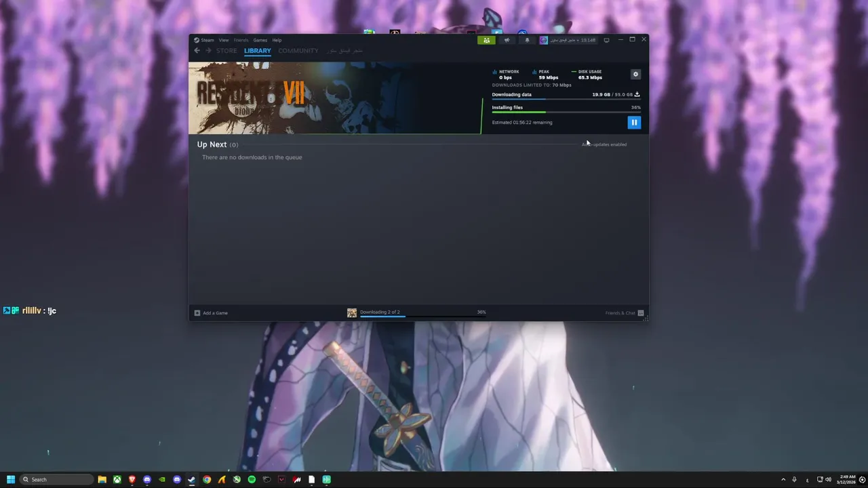Click the bottom bar download progress
The width and height of the screenshot is (868, 488).
(x=423, y=316)
